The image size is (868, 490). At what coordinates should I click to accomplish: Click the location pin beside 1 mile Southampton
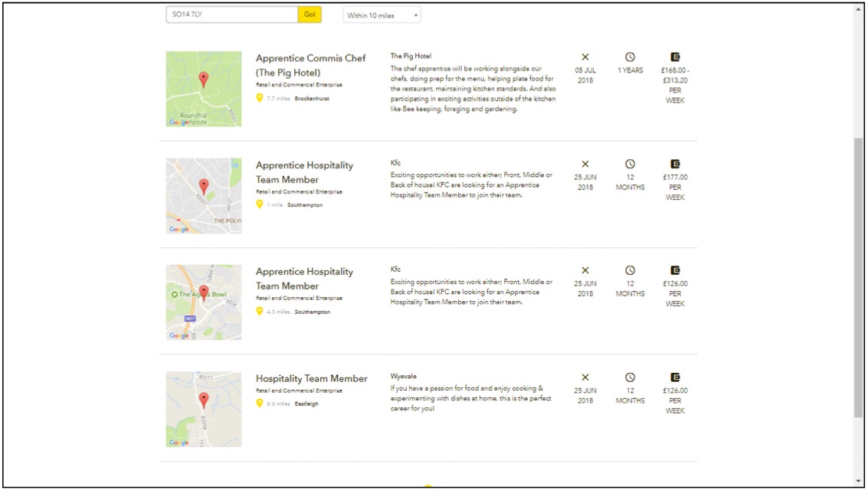coord(259,204)
